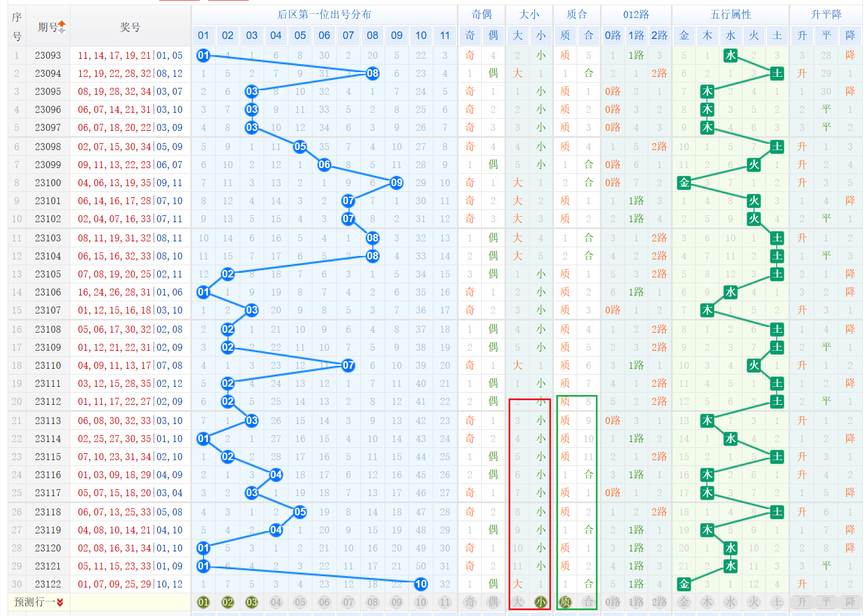This screenshot has width=867, height=616.
Task: Click the 奖号 column header
Action: tap(130, 27)
